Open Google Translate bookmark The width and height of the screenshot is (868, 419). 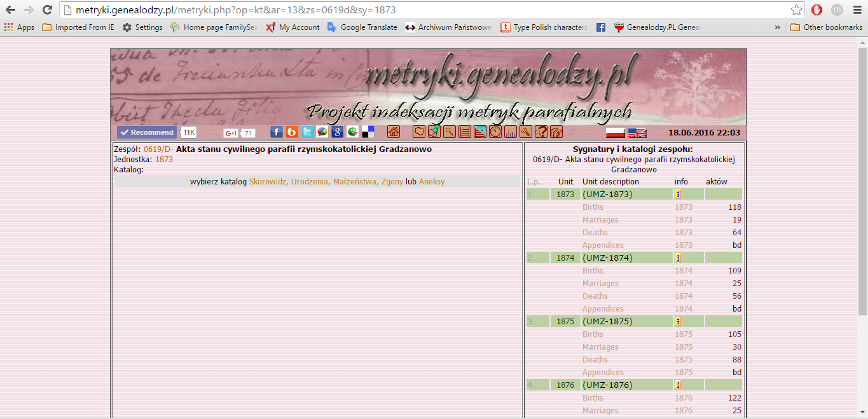click(x=362, y=27)
